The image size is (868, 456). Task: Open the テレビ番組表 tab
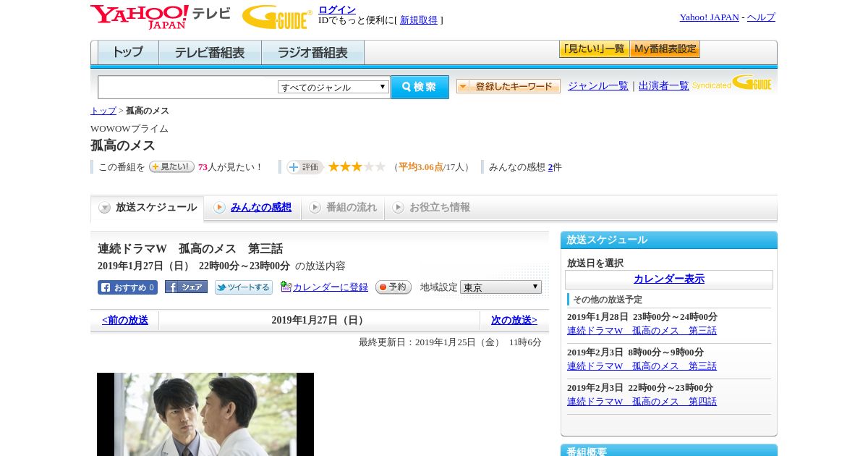pos(210,53)
